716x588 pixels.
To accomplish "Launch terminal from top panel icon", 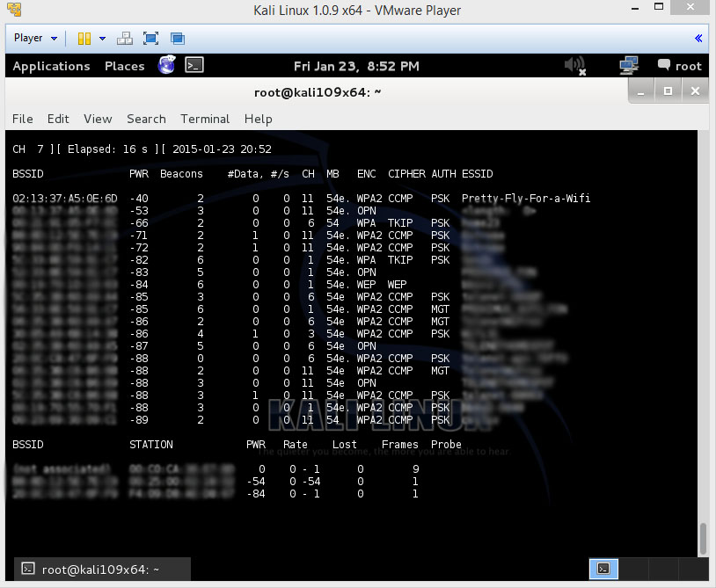I will (194, 65).
